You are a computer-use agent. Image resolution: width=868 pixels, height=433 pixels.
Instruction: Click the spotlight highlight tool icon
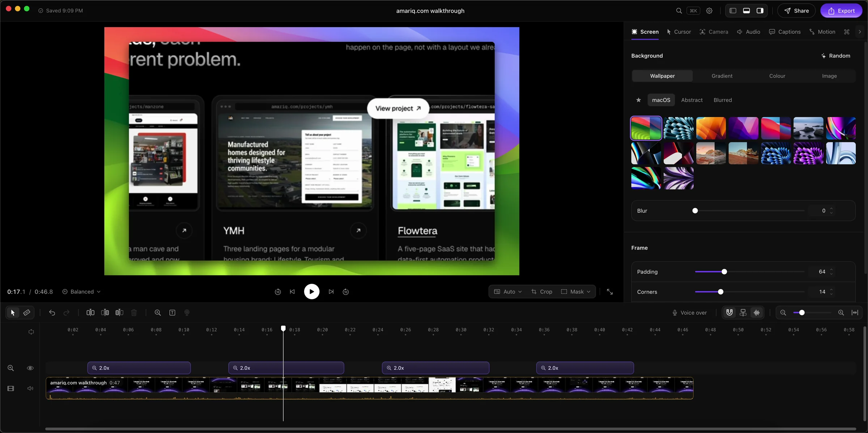click(187, 313)
